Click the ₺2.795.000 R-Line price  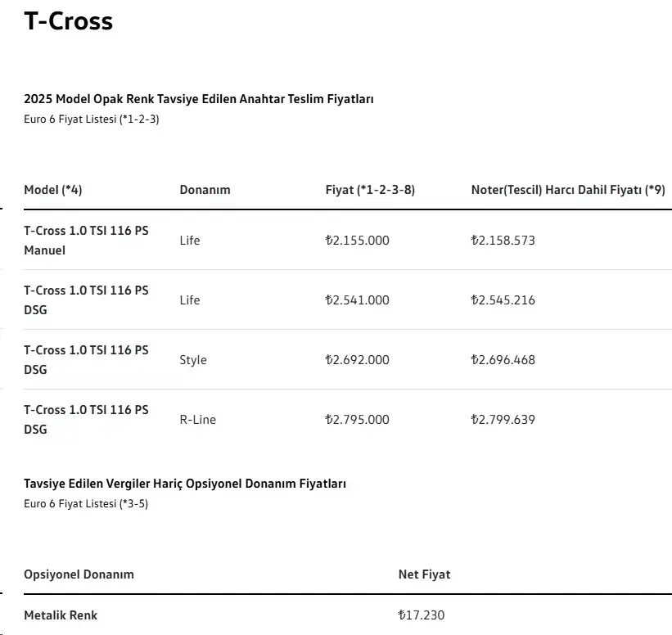coord(358,420)
